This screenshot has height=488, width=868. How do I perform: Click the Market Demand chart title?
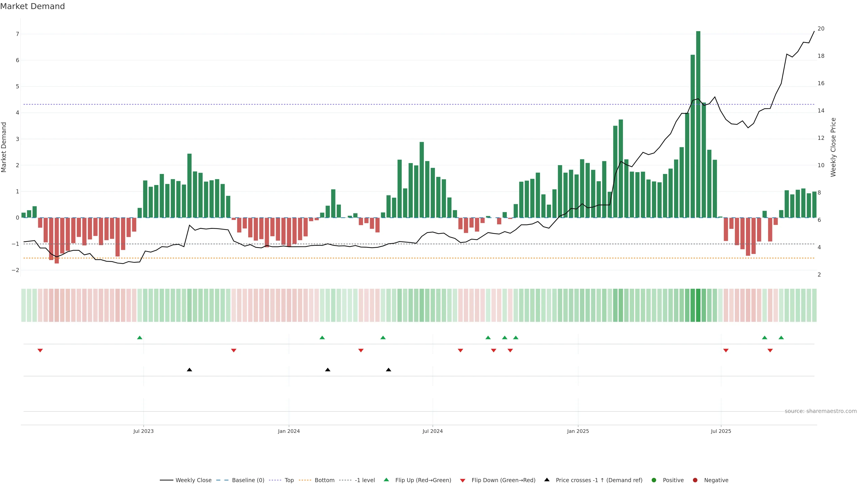[32, 6]
